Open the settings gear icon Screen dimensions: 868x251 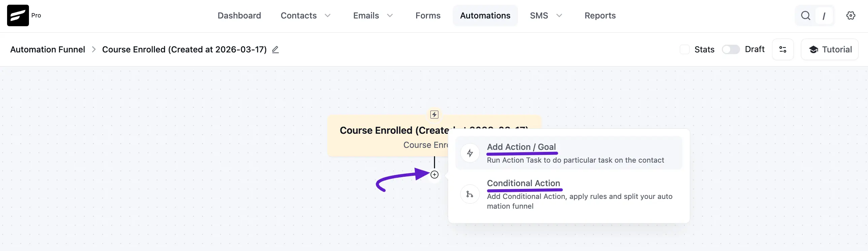(850, 15)
